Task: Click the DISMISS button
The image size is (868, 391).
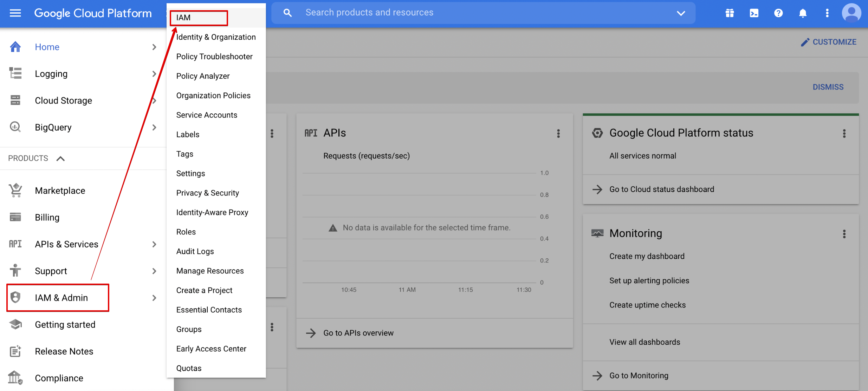Action: pyautogui.click(x=828, y=87)
